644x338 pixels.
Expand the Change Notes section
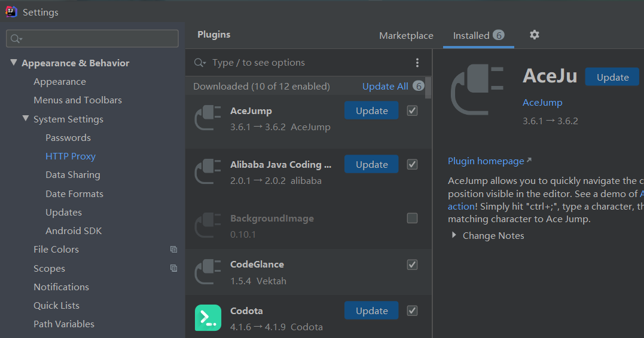(453, 235)
